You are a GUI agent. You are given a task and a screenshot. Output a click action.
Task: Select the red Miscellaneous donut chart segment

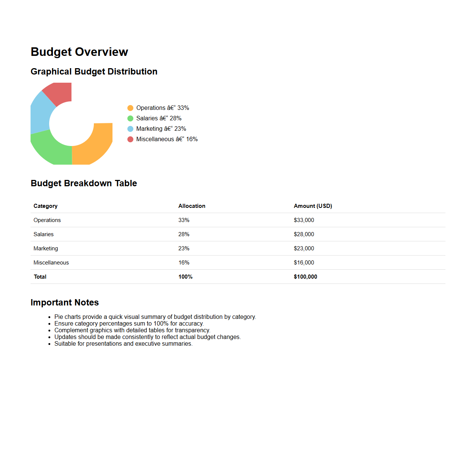pos(60,92)
